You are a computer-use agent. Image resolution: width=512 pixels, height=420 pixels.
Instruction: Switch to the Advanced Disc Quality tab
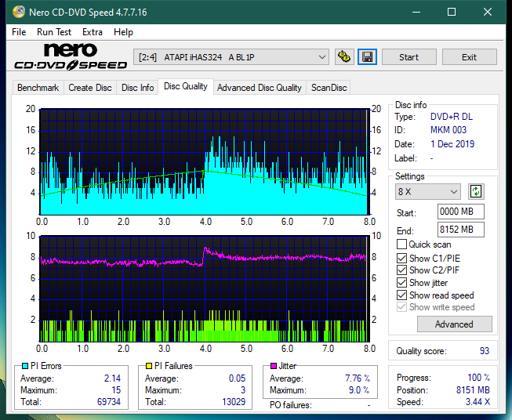[x=259, y=88]
